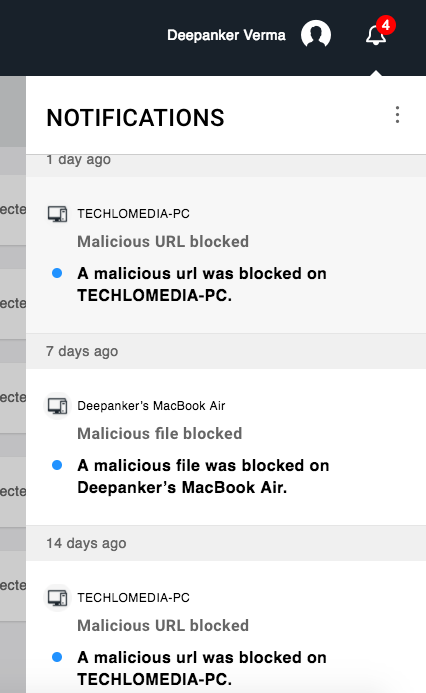Screen dimensions: 426x693
Task: Click the NOTIFICATIONS panel title
Action: pos(136,118)
